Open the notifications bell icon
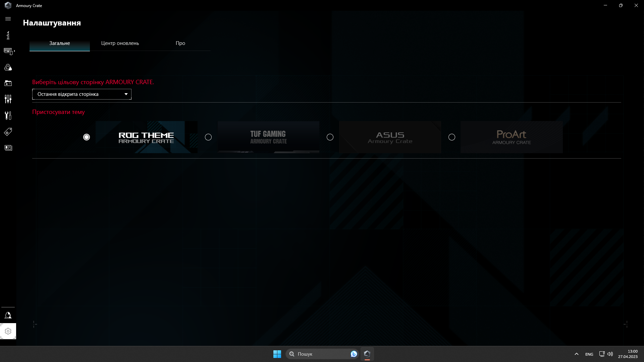The image size is (644, 362). click(8, 315)
